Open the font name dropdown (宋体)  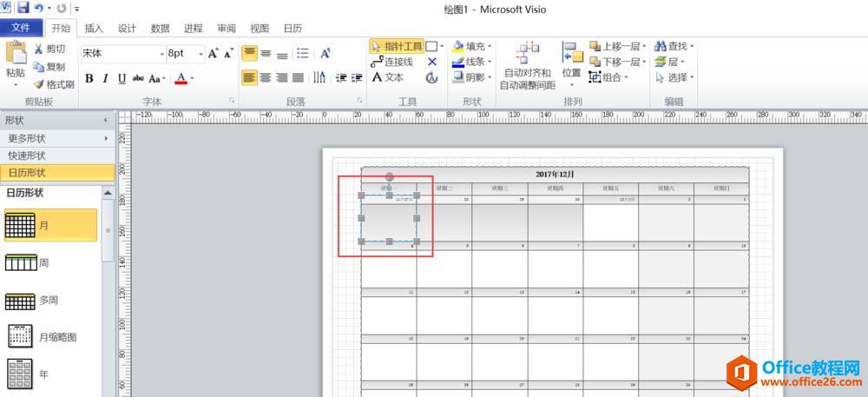point(162,54)
